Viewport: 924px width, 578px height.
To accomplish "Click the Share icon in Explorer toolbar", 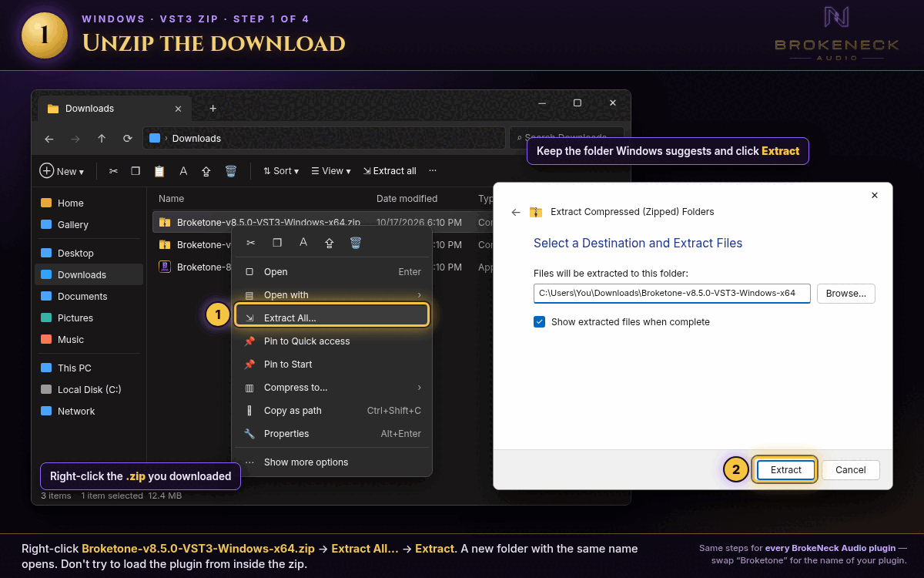I will (x=206, y=171).
